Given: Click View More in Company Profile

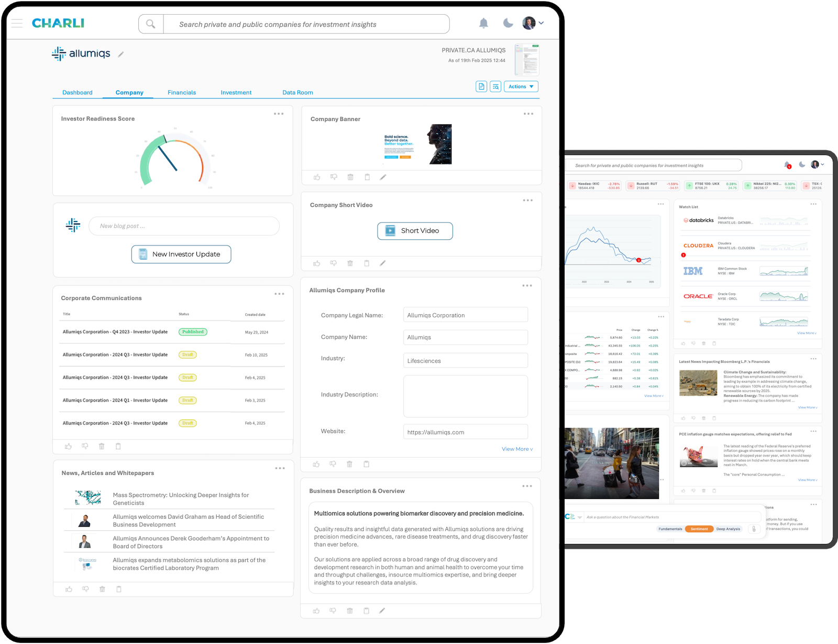Looking at the screenshot, I should click(517, 449).
